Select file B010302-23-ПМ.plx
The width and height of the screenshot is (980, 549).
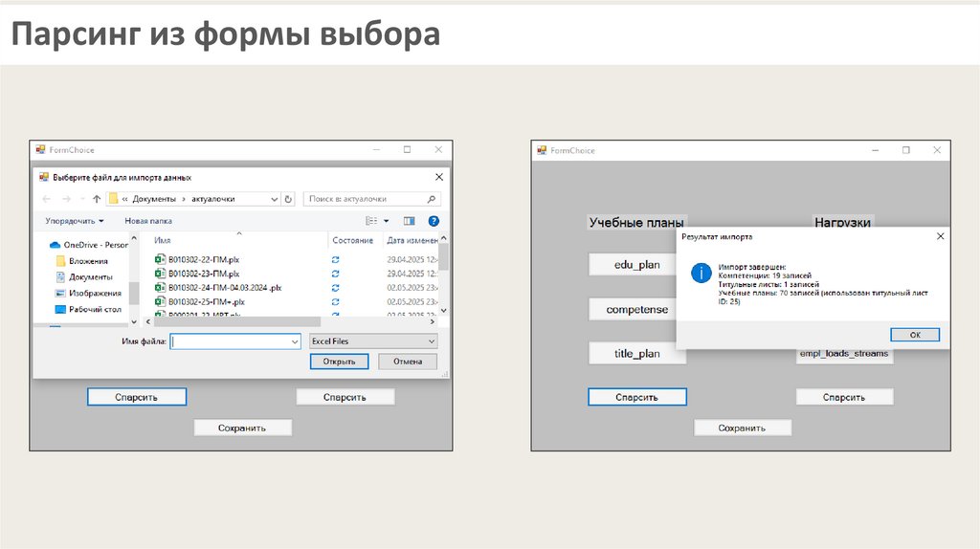(x=204, y=274)
